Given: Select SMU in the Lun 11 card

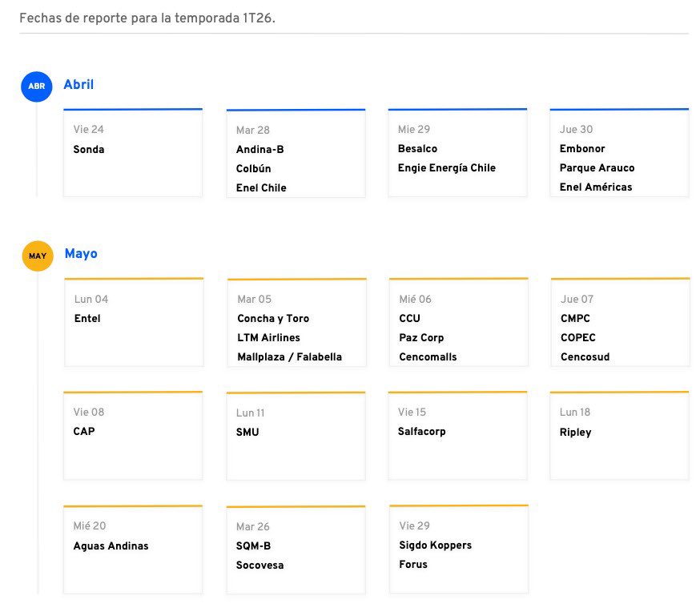Looking at the screenshot, I should coord(247,432).
